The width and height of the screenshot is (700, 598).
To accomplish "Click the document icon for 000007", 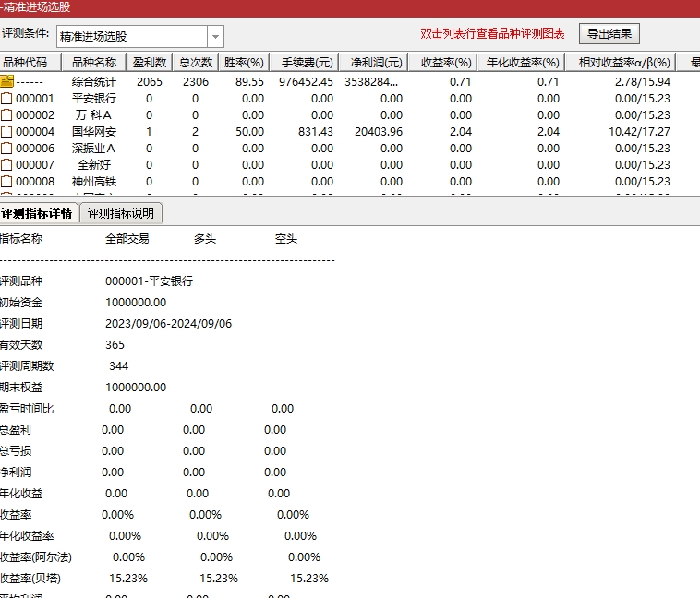I will coord(6,164).
